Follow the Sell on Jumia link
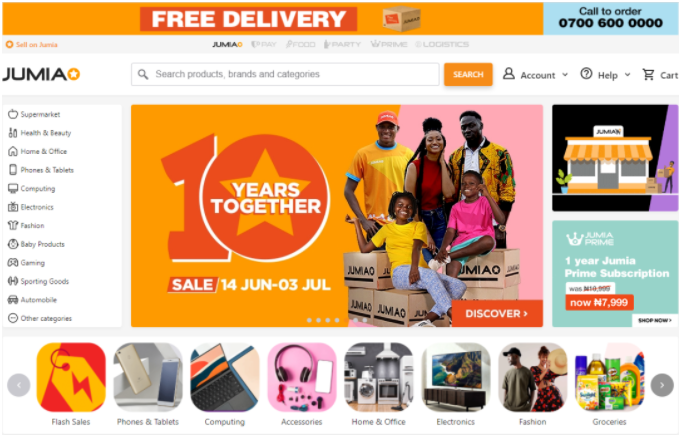Viewport: 679px width, 435px height. (32, 45)
